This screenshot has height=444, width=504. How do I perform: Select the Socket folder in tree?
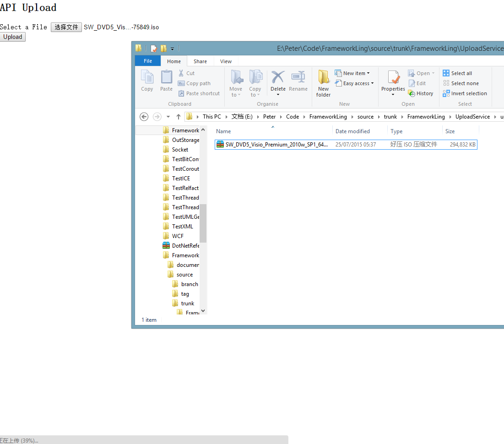[x=175, y=150]
